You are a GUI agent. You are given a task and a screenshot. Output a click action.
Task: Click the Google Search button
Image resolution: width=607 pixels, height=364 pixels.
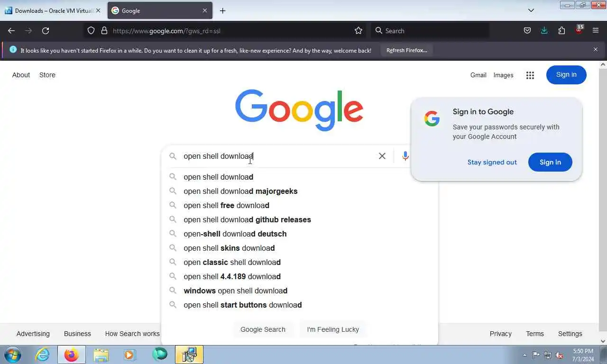(x=263, y=329)
